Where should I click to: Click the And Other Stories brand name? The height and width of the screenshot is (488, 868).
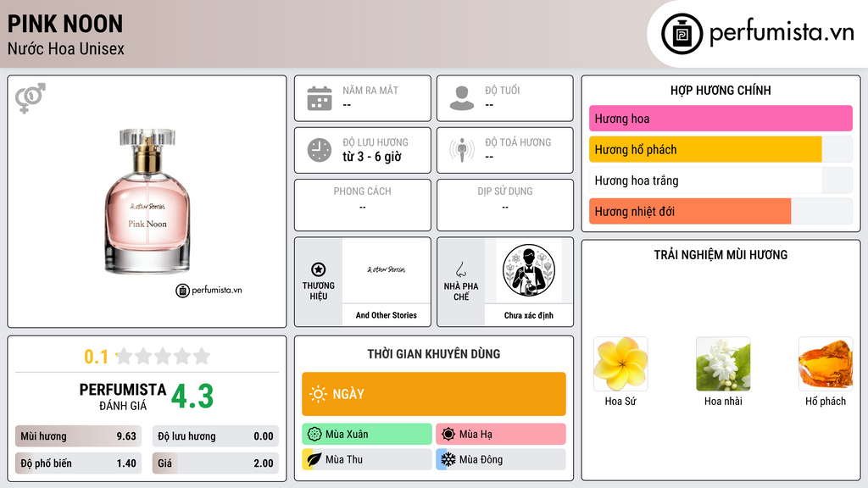click(x=387, y=315)
